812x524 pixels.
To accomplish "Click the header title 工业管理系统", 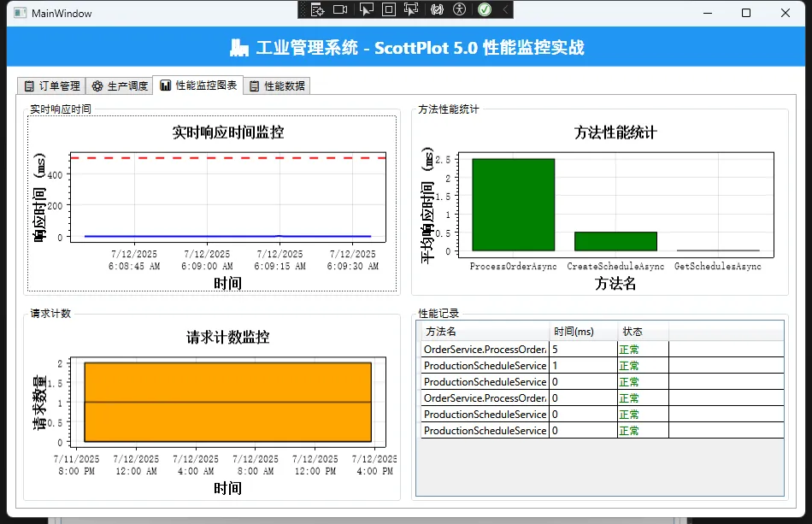I will pyautogui.click(x=307, y=48).
